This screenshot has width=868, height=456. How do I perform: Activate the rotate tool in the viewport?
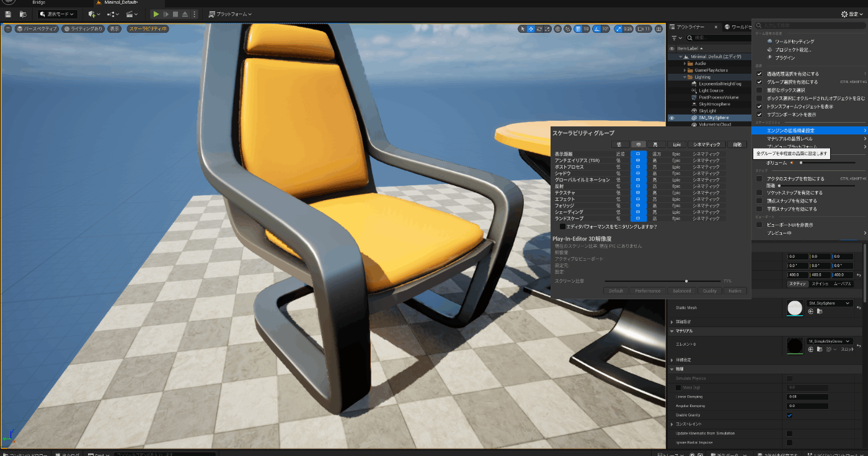pyautogui.click(x=539, y=28)
